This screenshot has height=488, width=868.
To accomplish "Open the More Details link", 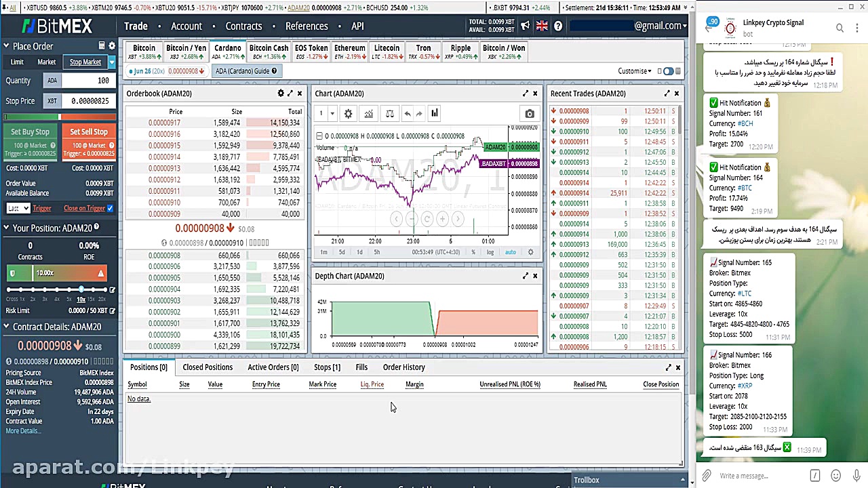I will [x=23, y=431].
